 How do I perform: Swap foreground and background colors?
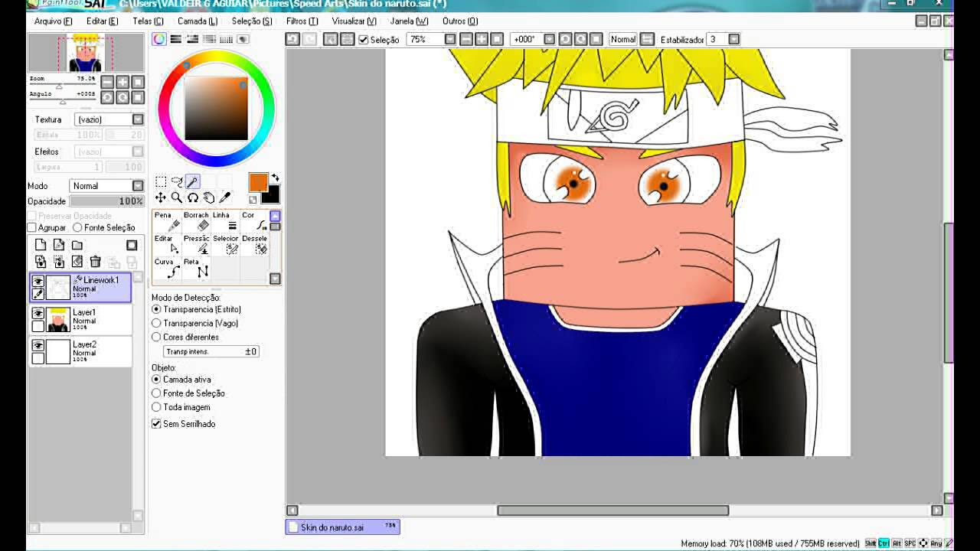275,178
